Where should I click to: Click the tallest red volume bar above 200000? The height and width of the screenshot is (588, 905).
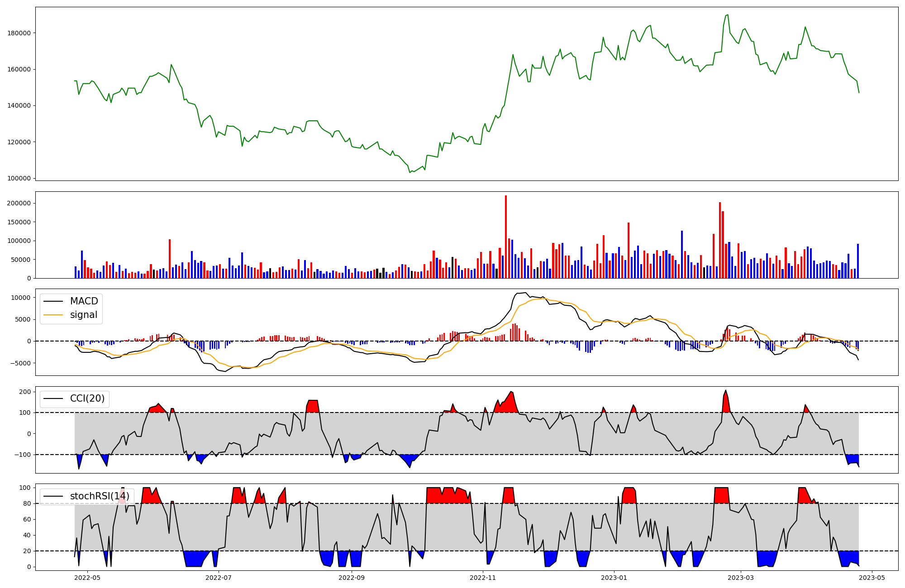click(x=506, y=237)
